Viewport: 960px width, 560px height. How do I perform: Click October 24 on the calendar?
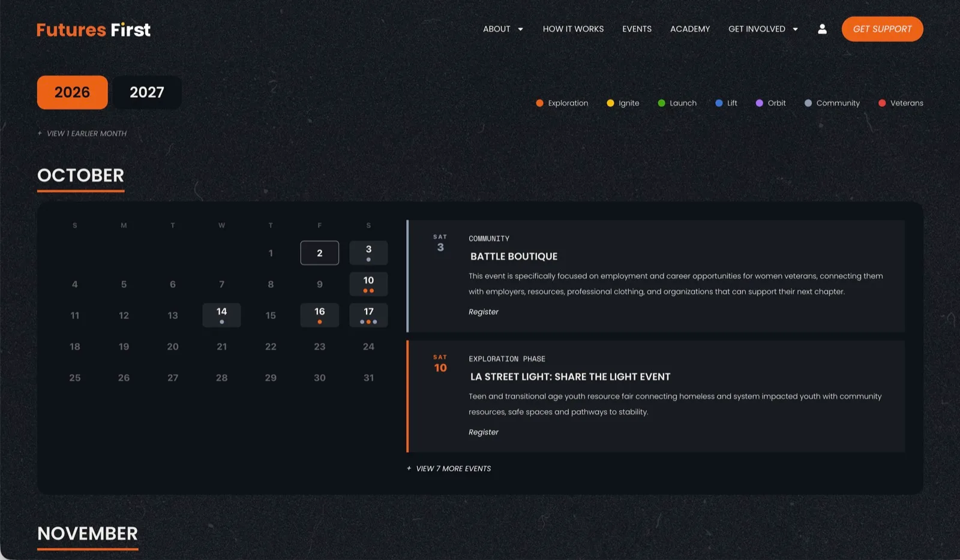click(368, 347)
